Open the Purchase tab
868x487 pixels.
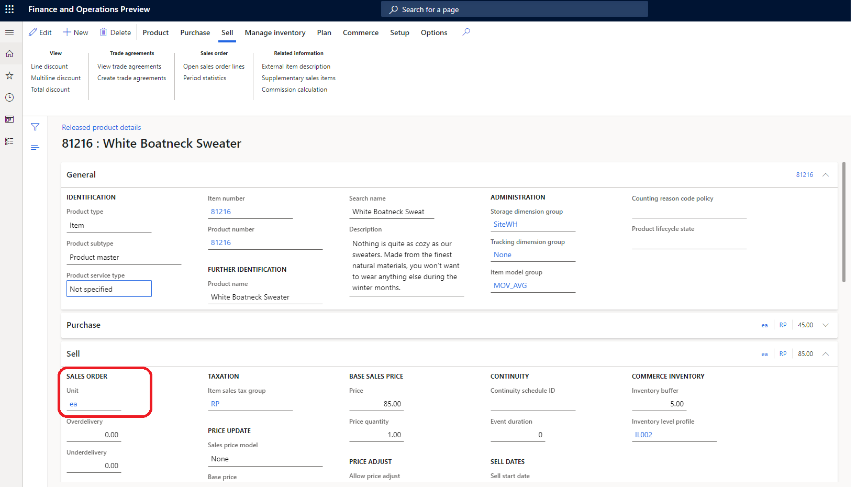click(x=195, y=32)
